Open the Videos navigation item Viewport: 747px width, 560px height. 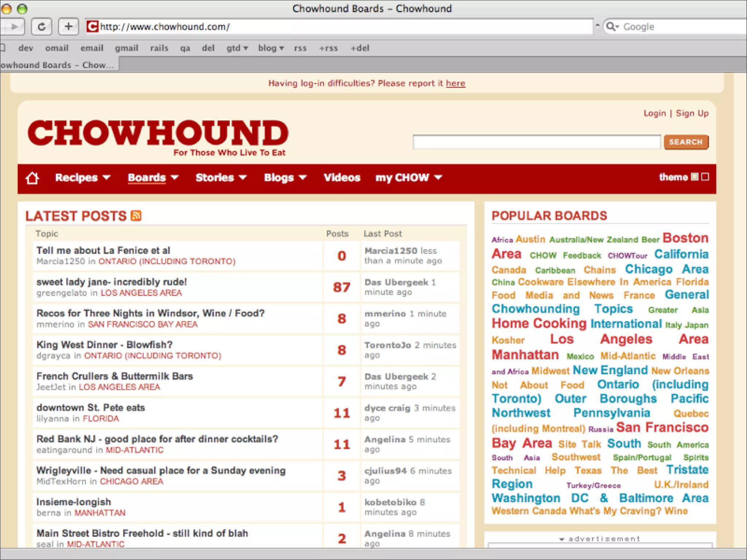tap(342, 178)
